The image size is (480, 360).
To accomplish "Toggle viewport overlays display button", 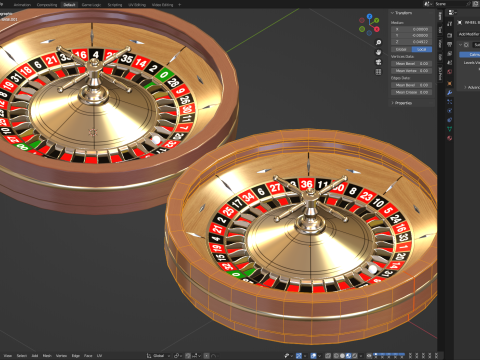I will point(313,356).
